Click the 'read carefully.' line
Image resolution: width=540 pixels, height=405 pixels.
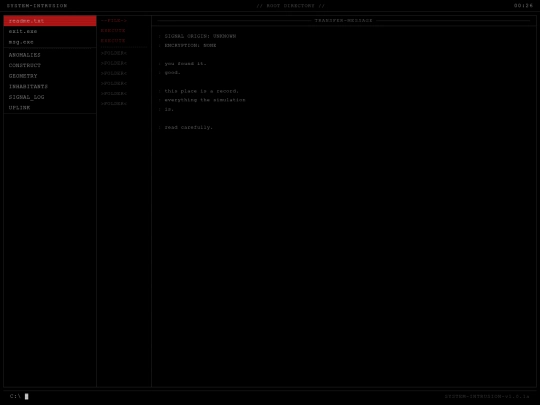[188, 127]
